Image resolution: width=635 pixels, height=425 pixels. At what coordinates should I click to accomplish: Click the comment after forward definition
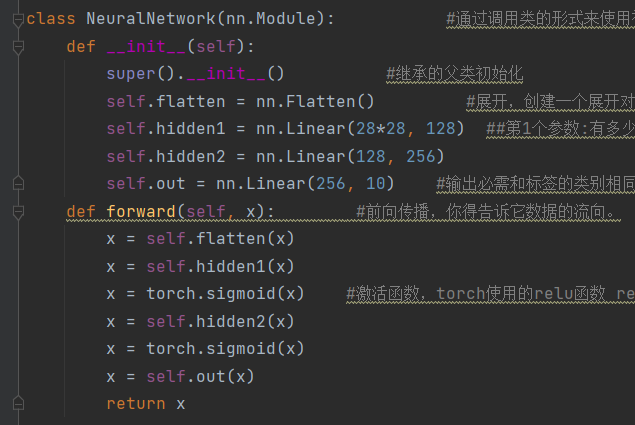point(486,212)
